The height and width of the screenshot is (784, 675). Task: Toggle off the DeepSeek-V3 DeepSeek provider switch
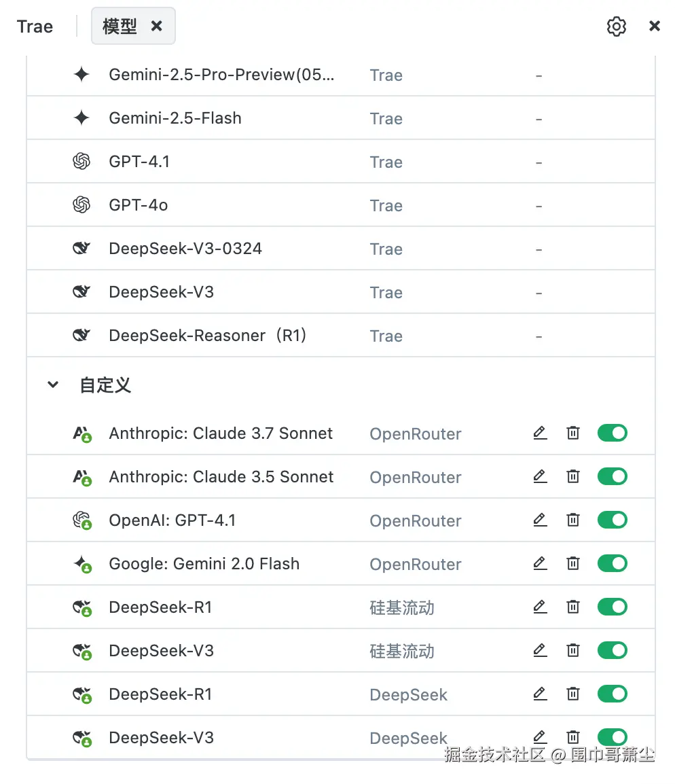(612, 737)
